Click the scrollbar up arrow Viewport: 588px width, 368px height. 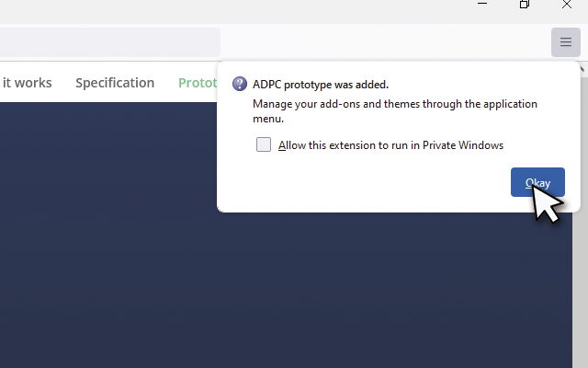[x=581, y=69]
